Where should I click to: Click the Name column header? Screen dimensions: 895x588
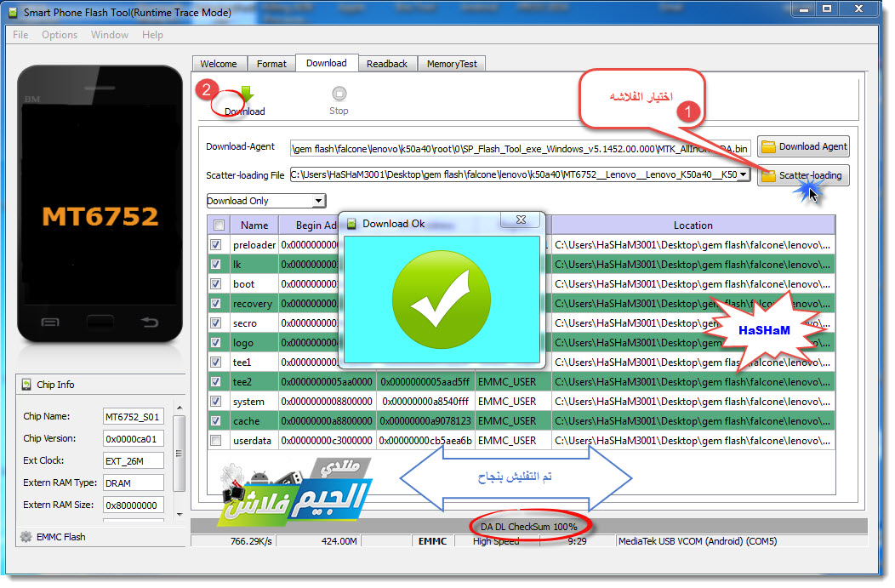point(254,225)
